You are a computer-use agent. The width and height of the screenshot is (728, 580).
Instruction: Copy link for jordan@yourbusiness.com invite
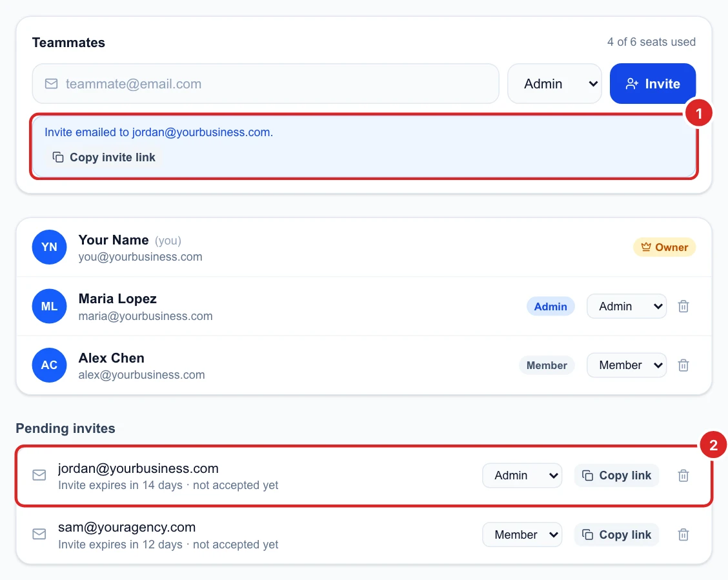pos(616,475)
